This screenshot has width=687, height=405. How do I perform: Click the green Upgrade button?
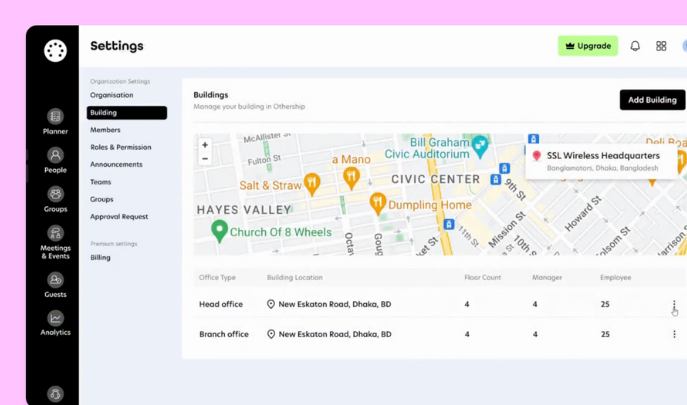tap(588, 46)
